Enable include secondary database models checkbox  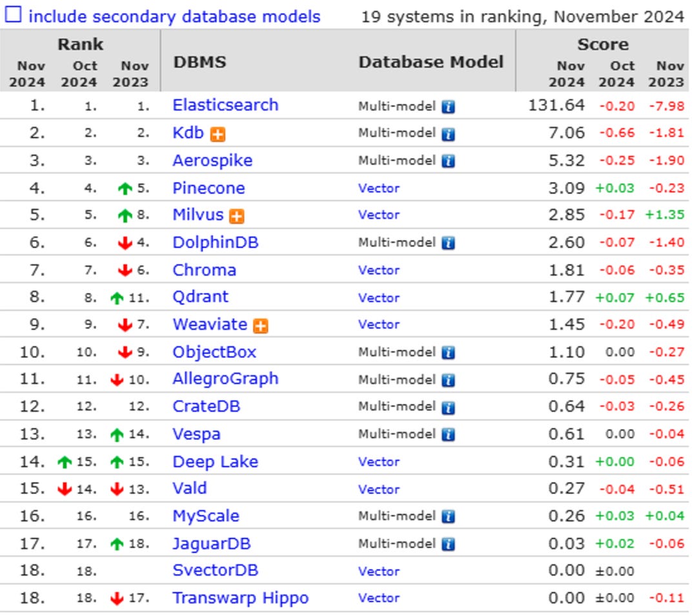coord(13,15)
